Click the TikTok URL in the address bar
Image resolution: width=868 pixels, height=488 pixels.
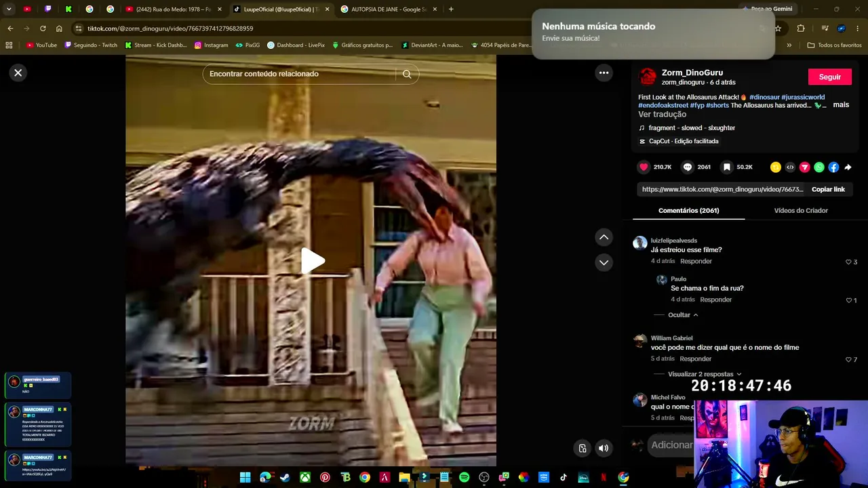[170, 28]
